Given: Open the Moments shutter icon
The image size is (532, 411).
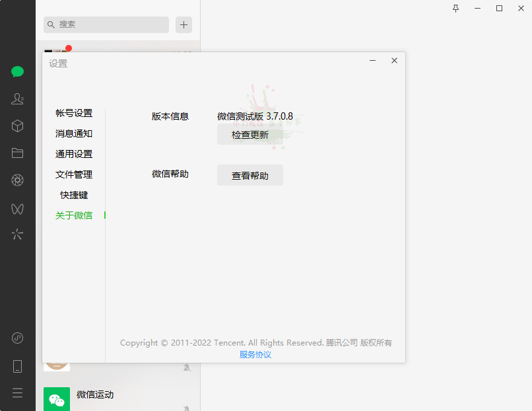Looking at the screenshot, I should [x=18, y=180].
